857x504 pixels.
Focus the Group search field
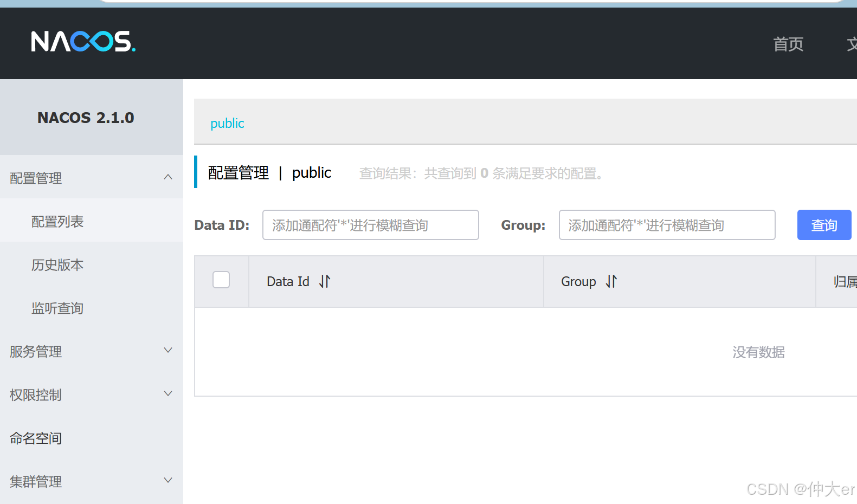[x=667, y=225]
